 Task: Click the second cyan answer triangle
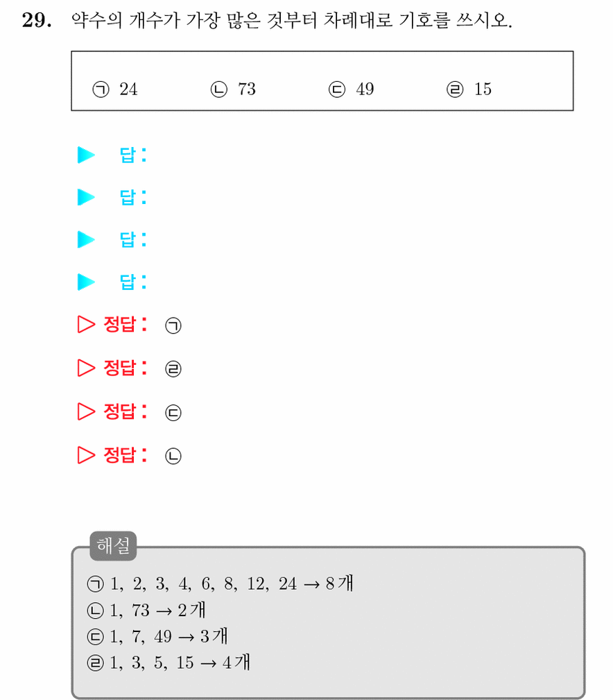click(x=86, y=197)
